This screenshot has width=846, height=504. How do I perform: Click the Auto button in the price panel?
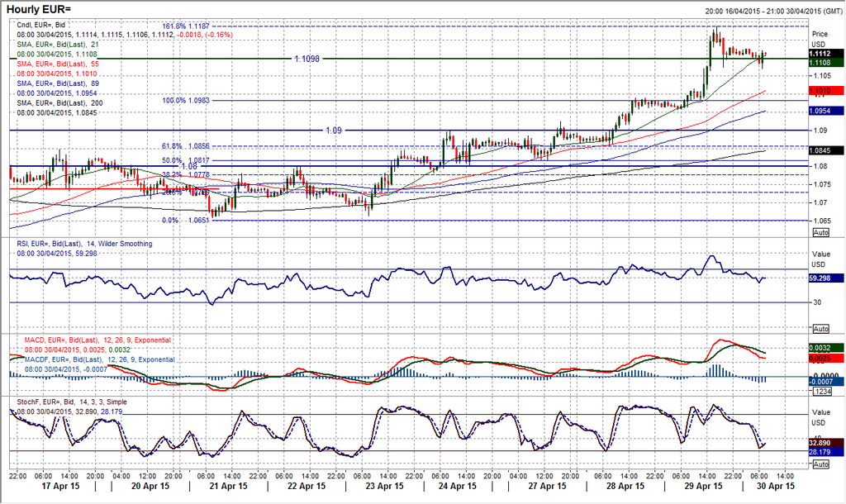[x=820, y=233]
